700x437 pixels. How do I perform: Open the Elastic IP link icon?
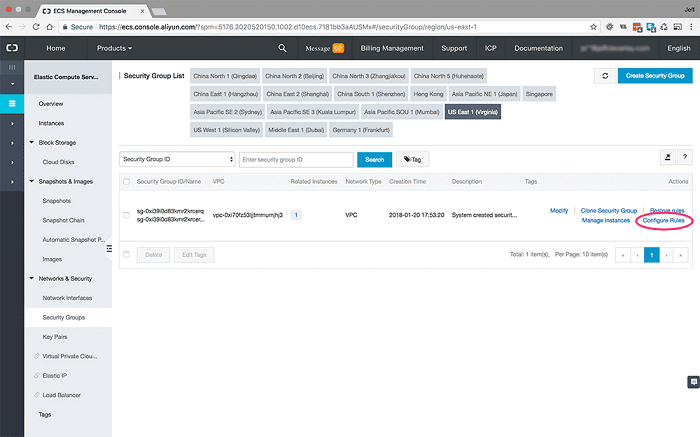pos(37,375)
